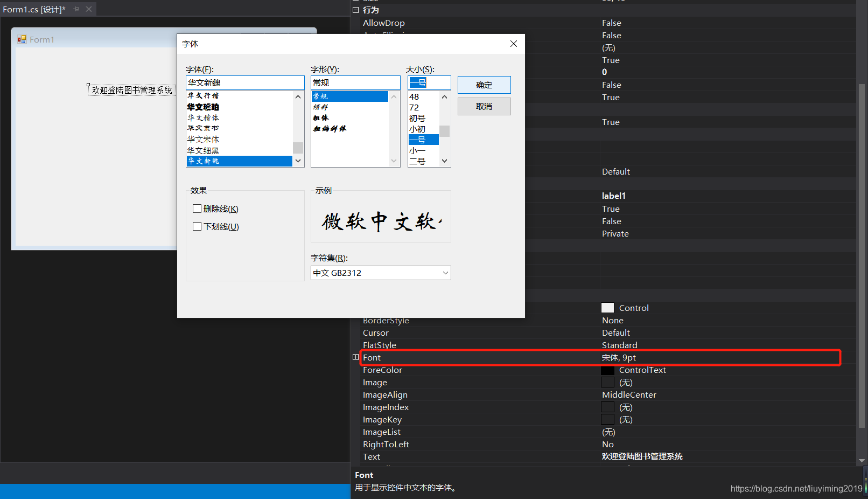The width and height of the screenshot is (868, 499).
Task: Click font list scroll up arrow
Action: 298,96
